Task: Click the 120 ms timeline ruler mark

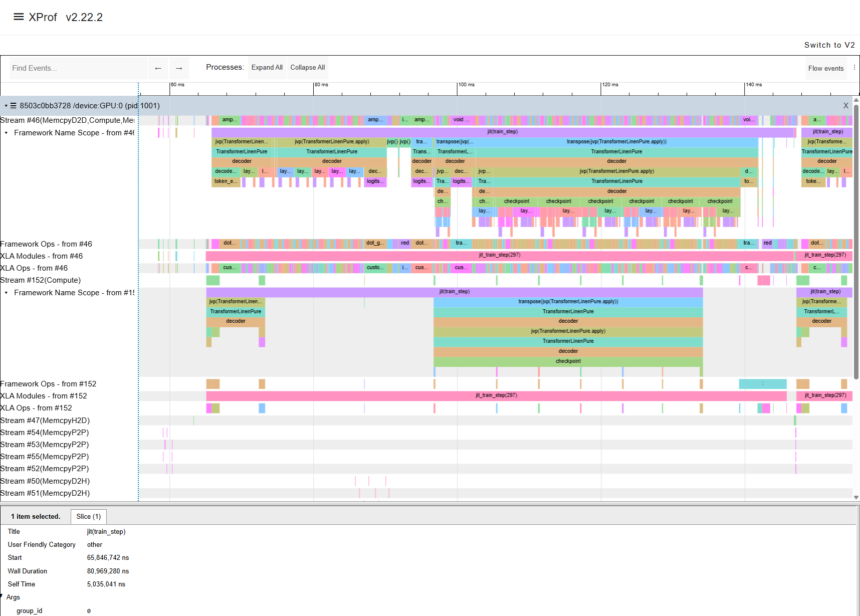Action: click(x=610, y=85)
